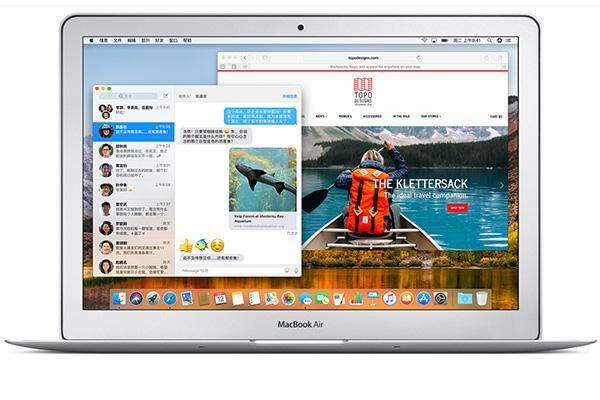Open FaceTime icon in the Dock

tap(322, 298)
